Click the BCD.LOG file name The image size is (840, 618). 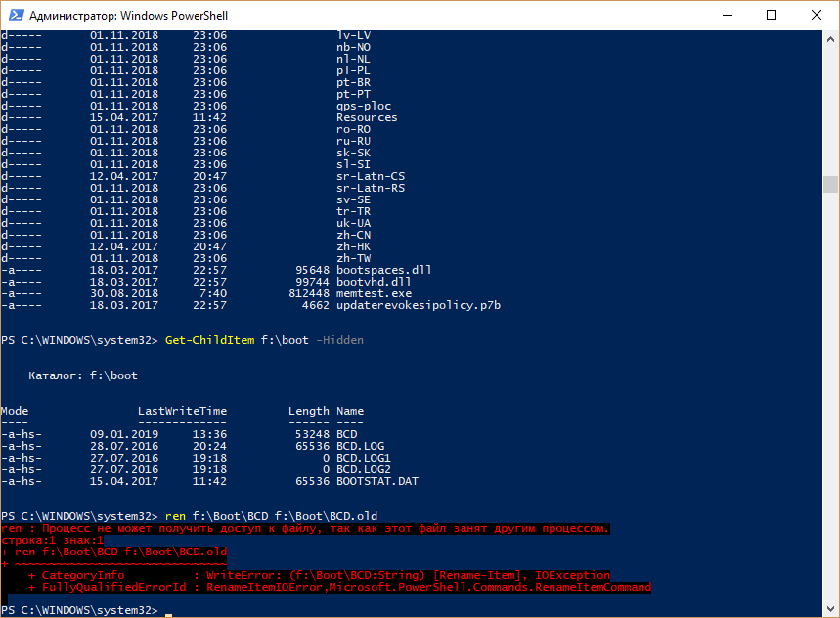coord(360,446)
